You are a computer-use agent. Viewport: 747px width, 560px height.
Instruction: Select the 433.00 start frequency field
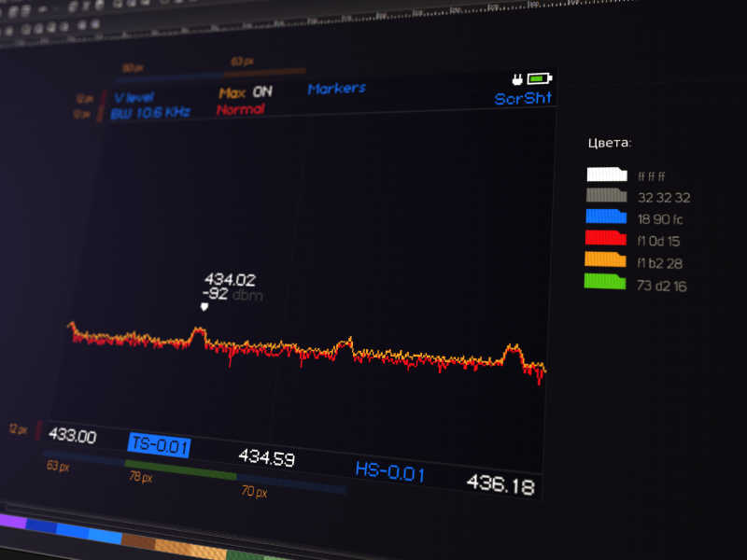[x=72, y=436]
